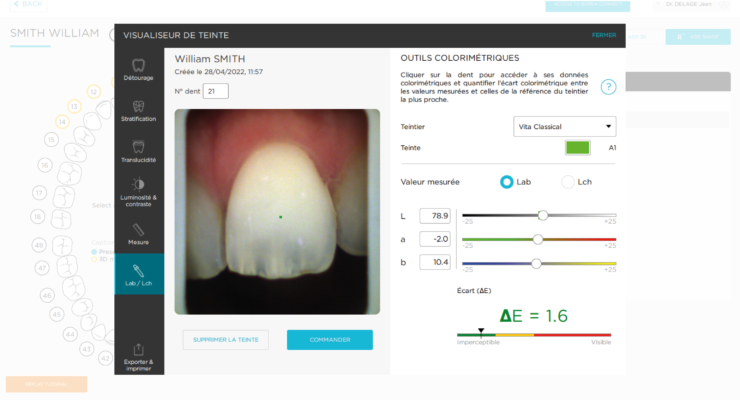The width and height of the screenshot is (740, 400).
Task: Click the green A1 teinte swatch
Action: click(578, 148)
